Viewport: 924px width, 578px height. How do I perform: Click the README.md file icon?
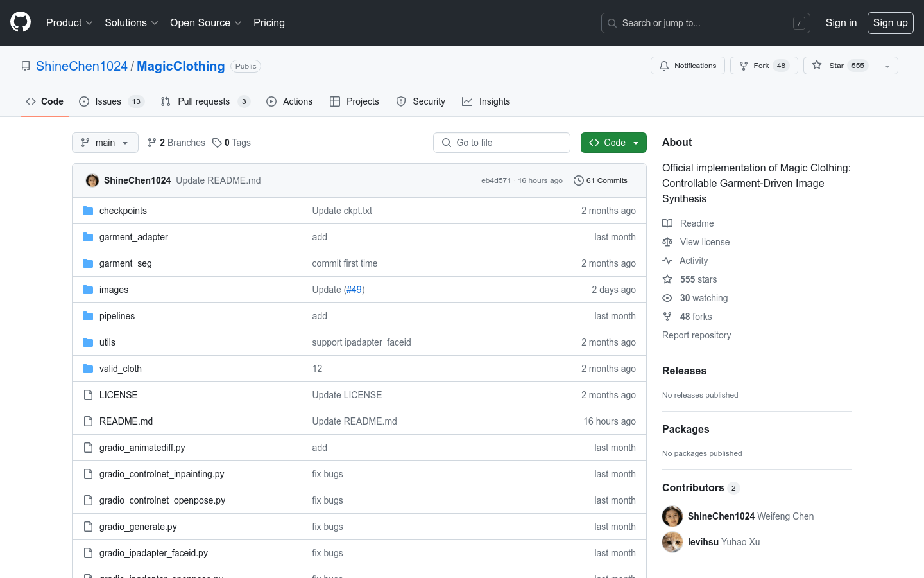tap(88, 421)
